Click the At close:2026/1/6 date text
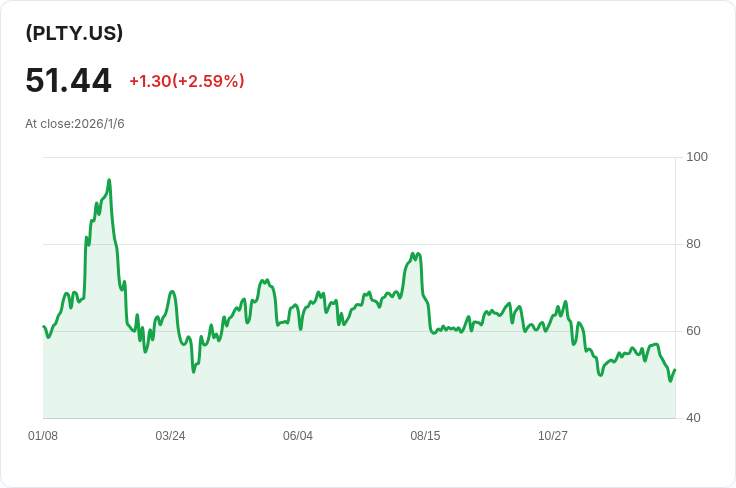 (x=75, y=124)
